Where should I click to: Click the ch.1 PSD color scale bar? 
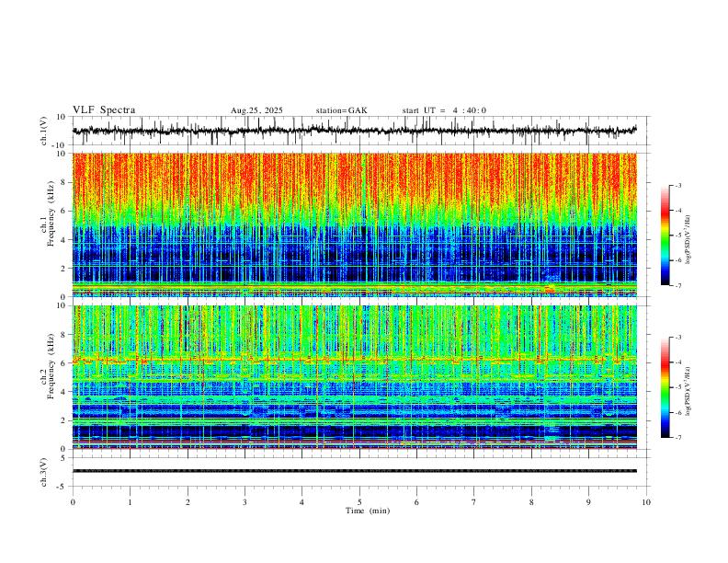pyautogui.click(x=665, y=236)
